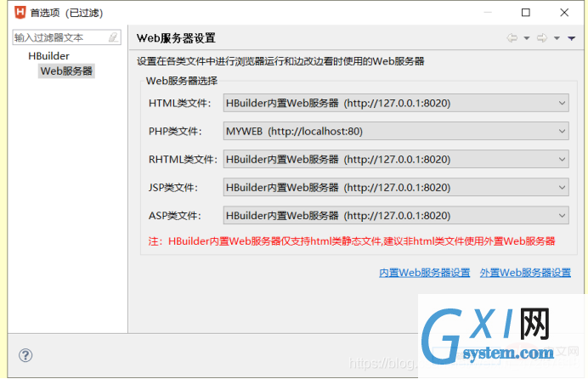Open the RHTML类文件 server dropdown
The height and width of the screenshot is (379, 588).
(x=396, y=159)
